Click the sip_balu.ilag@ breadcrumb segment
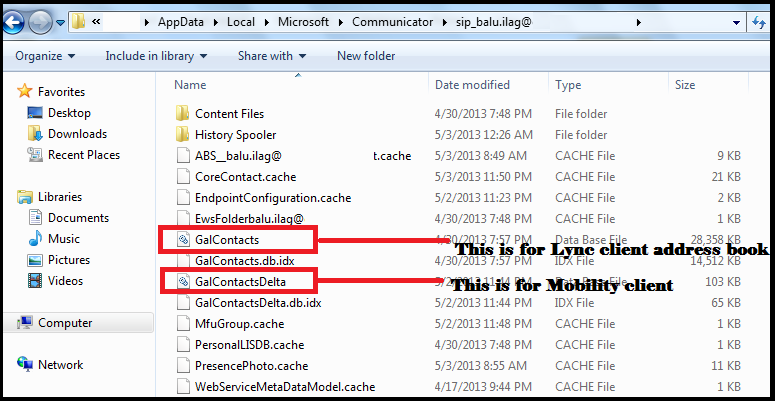Screen dimensions: 775x401 point(493,22)
